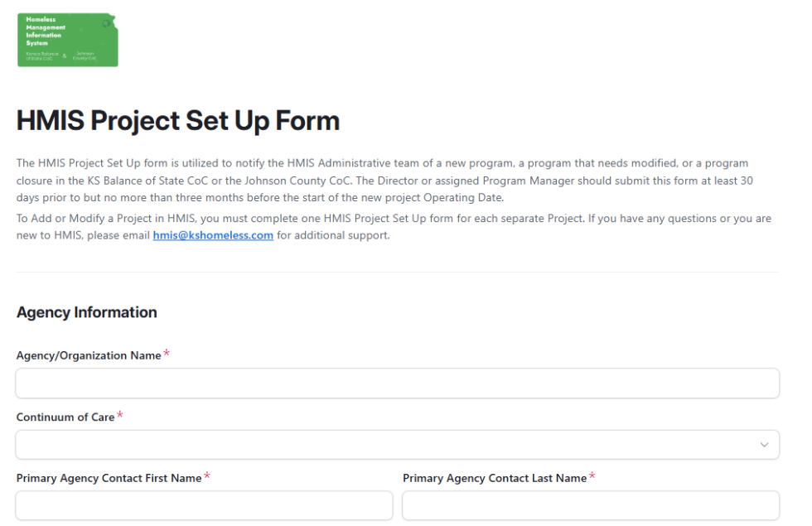
Task: Click the red asterisk beside Continuum of Care
Action: click(120, 415)
